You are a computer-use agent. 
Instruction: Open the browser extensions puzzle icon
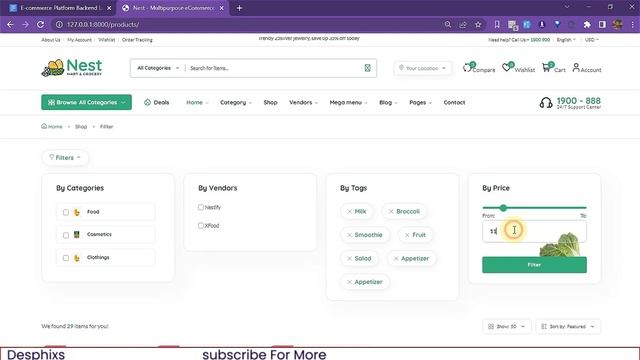click(x=587, y=24)
